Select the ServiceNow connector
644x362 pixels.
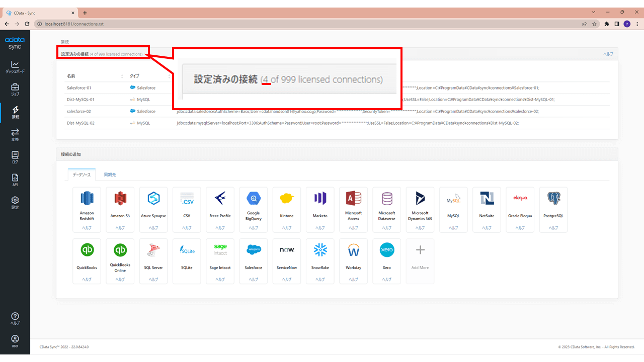click(287, 261)
